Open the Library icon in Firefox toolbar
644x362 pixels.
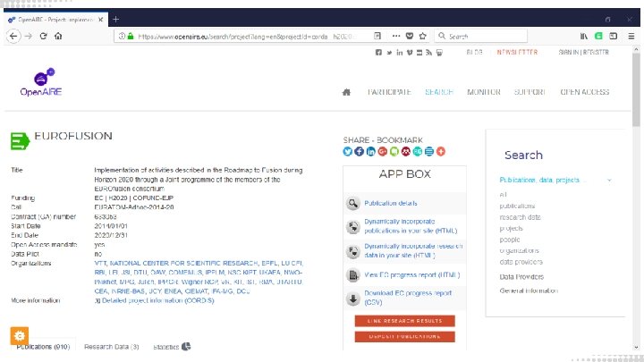click(583, 36)
